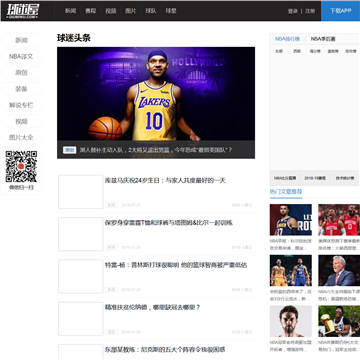Select 原创 in the left sidebar
The height and width of the screenshot is (360, 360).
[x=21, y=72]
